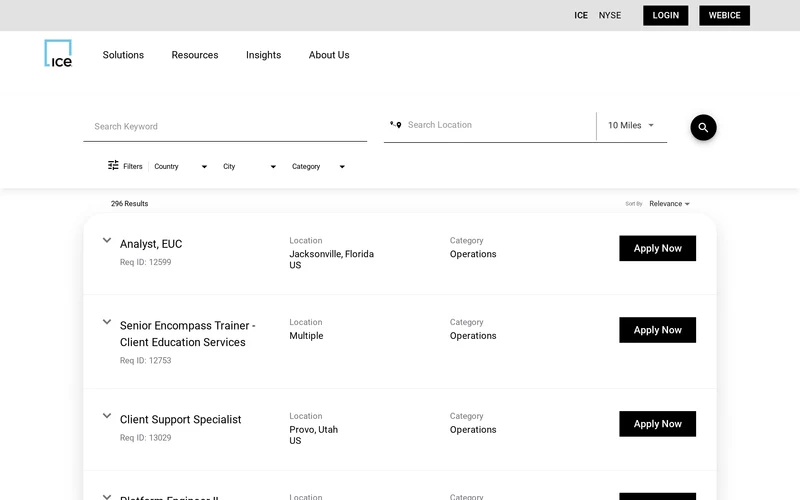The image size is (800, 500).
Task: Click the location pin icon in search
Action: pos(395,124)
